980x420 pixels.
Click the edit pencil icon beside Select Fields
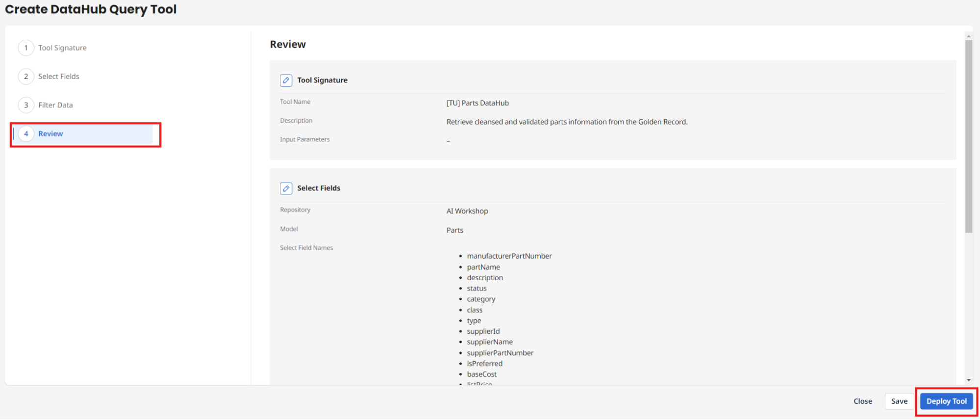click(286, 188)
